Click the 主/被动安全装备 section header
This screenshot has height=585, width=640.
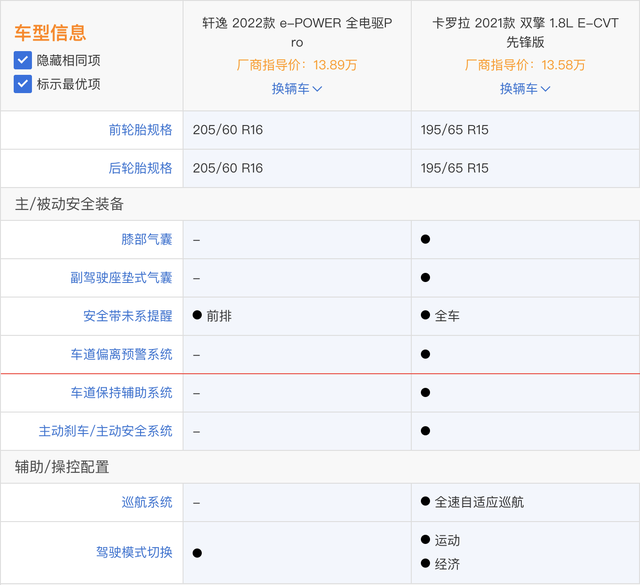69,204
